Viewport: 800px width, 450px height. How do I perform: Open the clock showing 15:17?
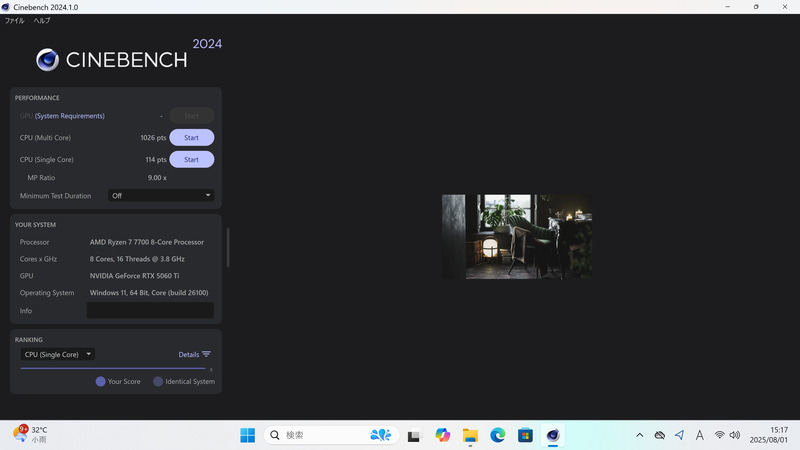point(769,435)
